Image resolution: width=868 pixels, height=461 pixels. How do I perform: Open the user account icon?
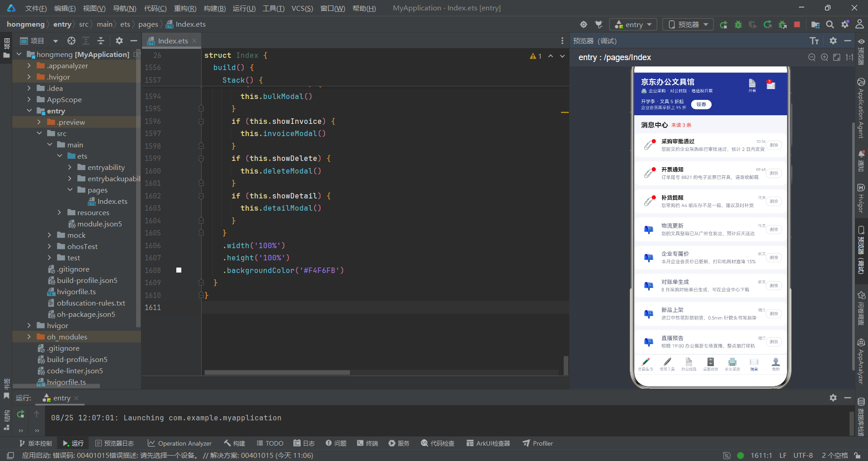coord(859,24)
